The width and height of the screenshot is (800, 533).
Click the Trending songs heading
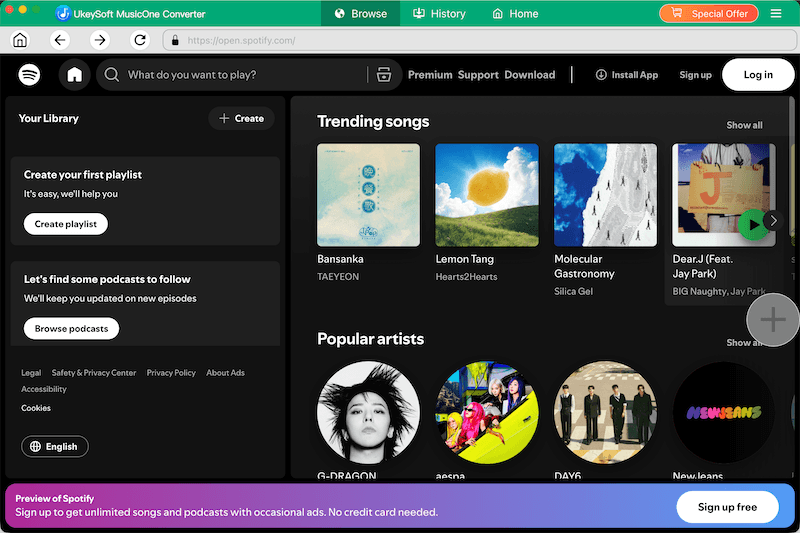pos(373,121)
